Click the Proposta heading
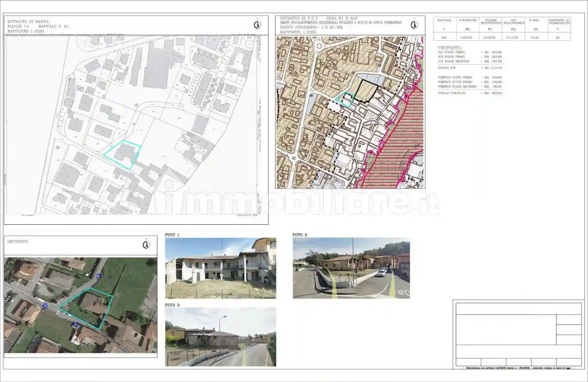 [450, 48]
